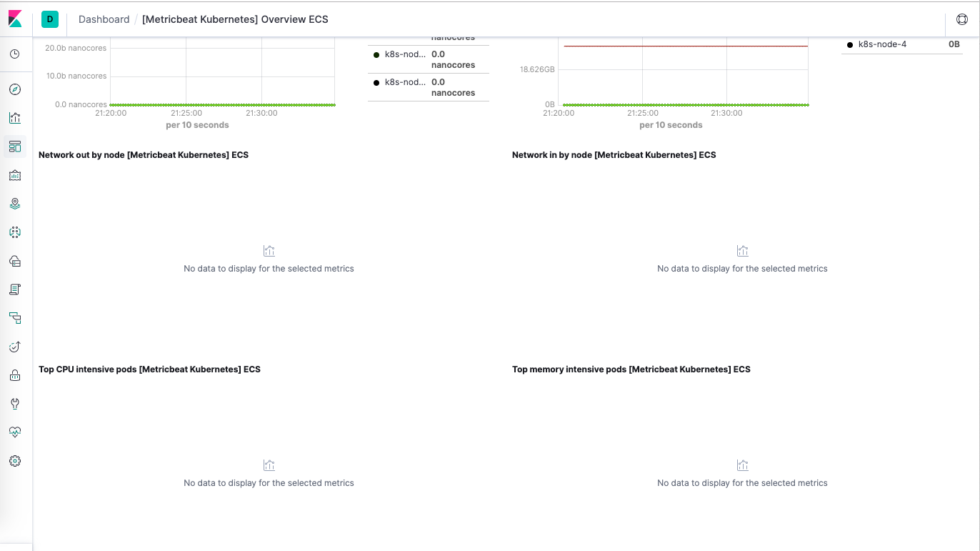The width and height of the screenshot is (980, 551).
Task: Open the Maps app icon
Action: (x=15, y=204)
